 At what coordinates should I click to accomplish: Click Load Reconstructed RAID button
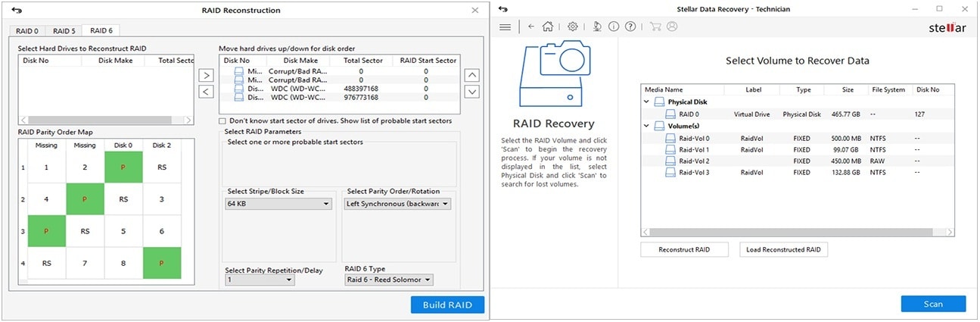tap(784, 249)
